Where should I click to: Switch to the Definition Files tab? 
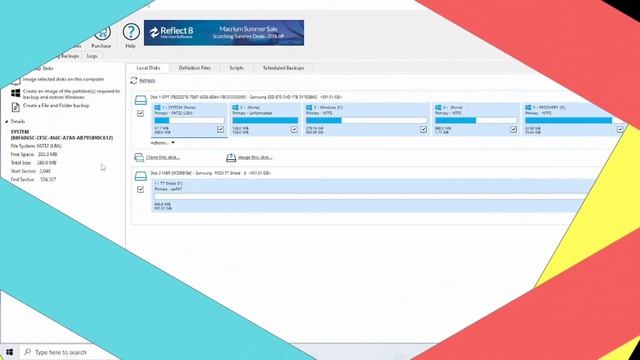(195, 68)
